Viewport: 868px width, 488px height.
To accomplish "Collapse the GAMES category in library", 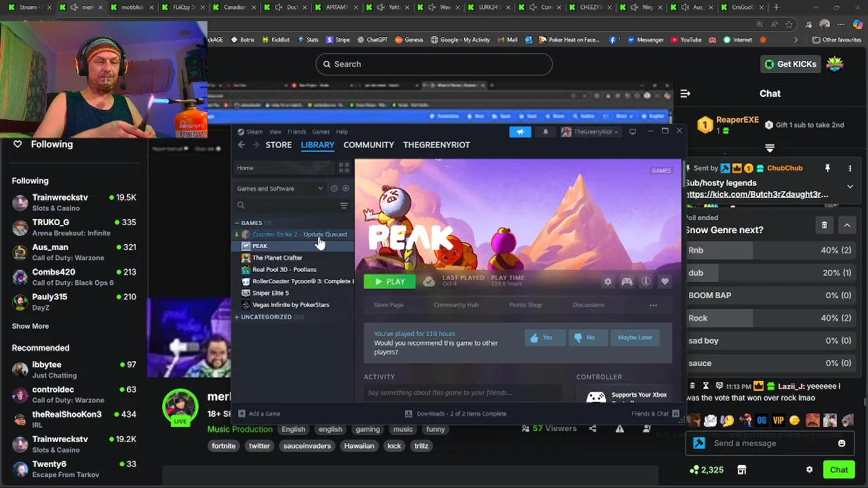I will point(237,223).
